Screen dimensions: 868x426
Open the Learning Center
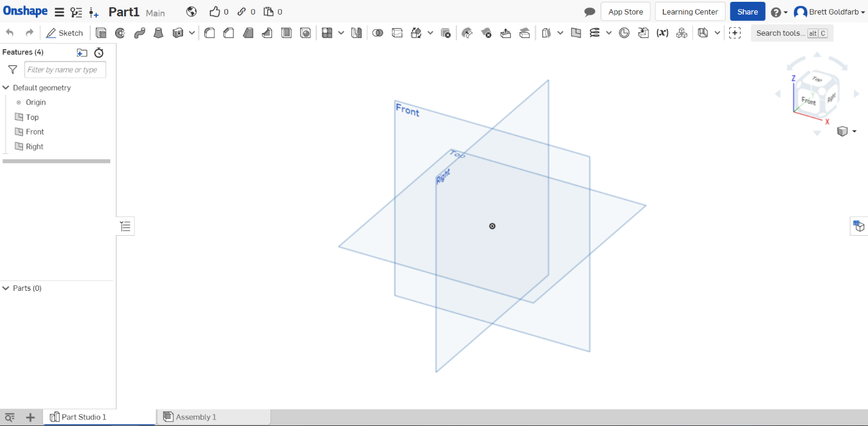pos(690,12)
